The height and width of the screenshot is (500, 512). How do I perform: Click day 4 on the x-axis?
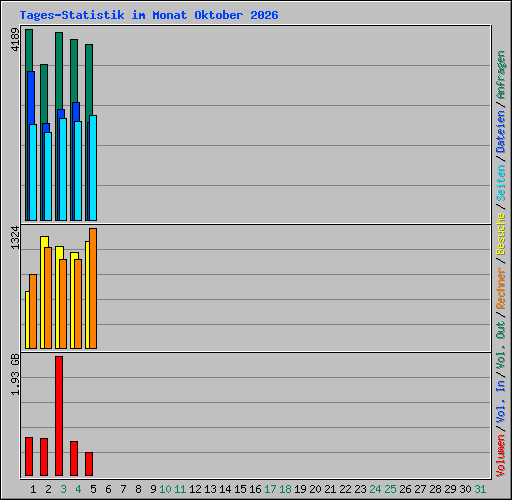78,489
